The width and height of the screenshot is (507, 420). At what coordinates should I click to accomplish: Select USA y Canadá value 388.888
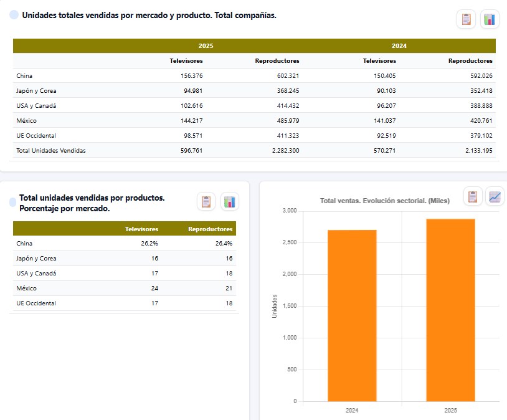pyautogui.click(x=481, y=105)
